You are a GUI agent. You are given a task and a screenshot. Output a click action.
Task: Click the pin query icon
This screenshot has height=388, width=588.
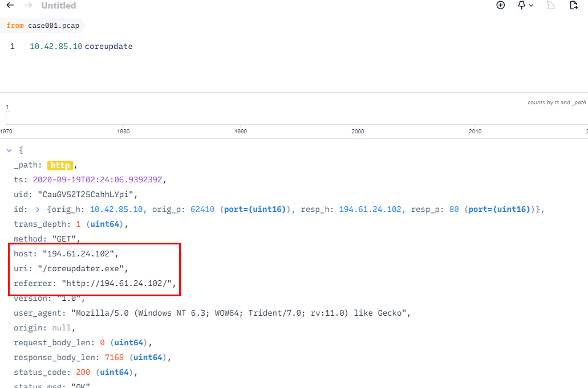pyautogui.click(x=521, y=5)
